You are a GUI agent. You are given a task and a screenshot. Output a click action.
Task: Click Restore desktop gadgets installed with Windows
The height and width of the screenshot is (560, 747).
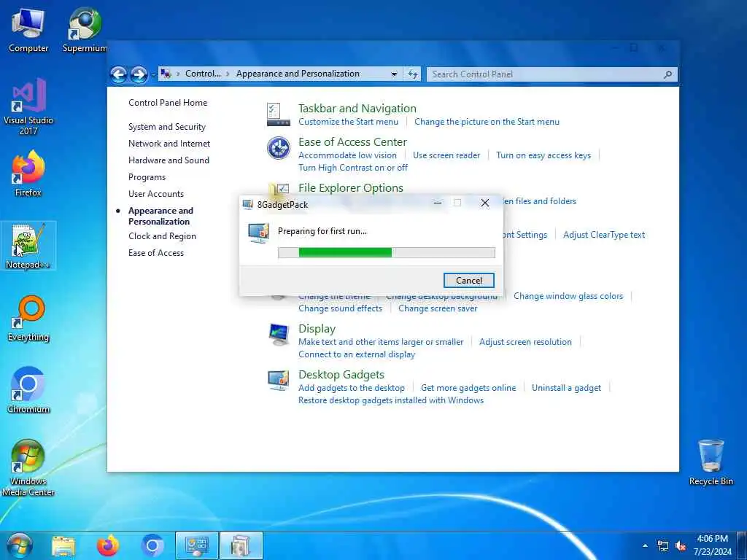click(391, 400)
